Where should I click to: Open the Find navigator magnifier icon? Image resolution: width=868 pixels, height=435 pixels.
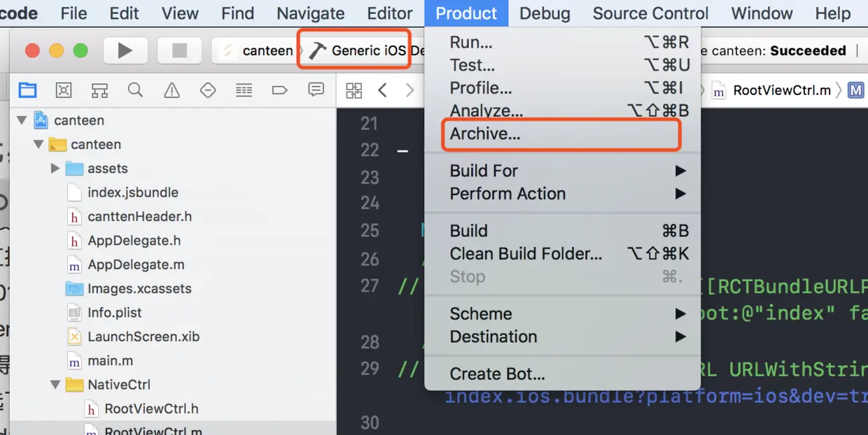pos(135,90)
